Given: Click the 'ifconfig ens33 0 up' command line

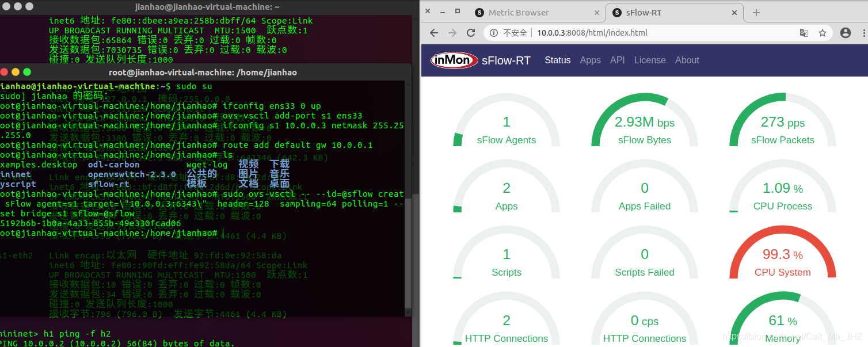Looking at the screenshot, I should click(271, 106).
